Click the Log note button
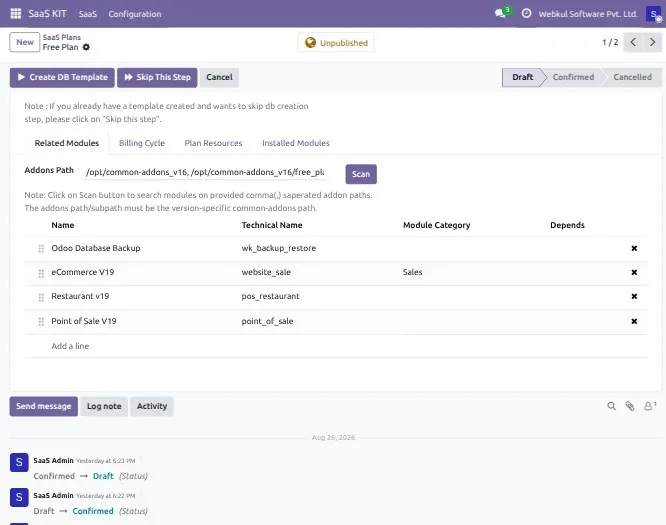Image resolution: width=666 pixels, height=525 pixels. (x=104, y=406)
